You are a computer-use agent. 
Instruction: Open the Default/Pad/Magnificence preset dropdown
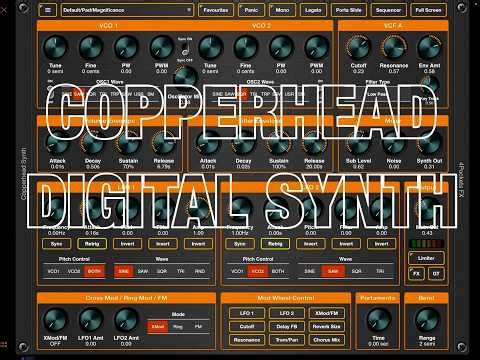(x=127, y=10)
